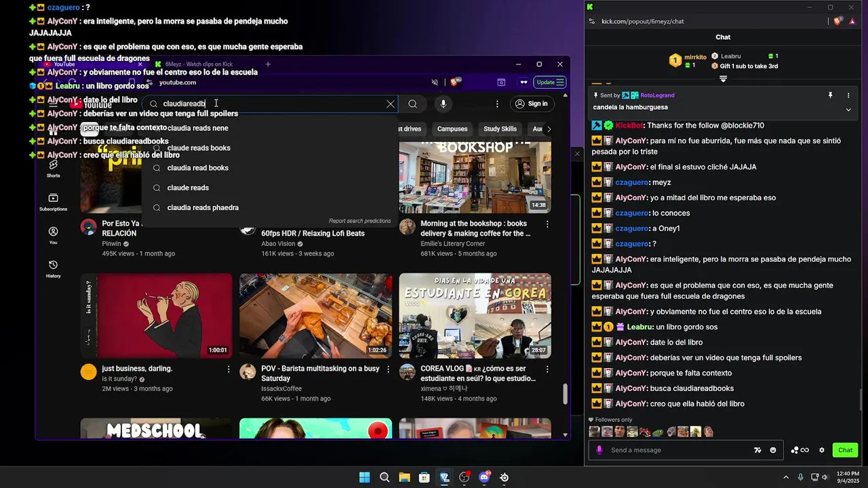The width and height of the screenshot is (868, 488).
Task: Open 7TV emotes icon in chat input
Action: click(757, 450)
